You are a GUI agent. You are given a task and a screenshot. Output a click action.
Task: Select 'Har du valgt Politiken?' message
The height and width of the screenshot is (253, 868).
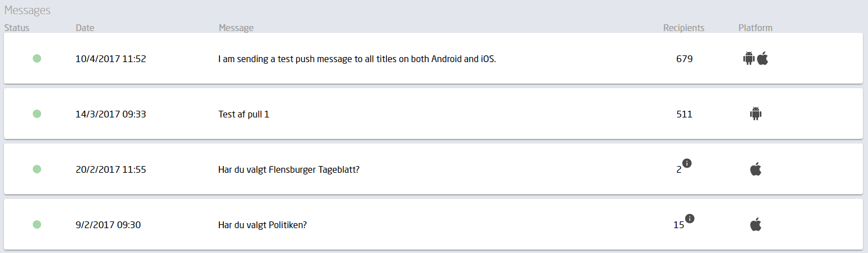pyautogui.click(x=262, y=225)
